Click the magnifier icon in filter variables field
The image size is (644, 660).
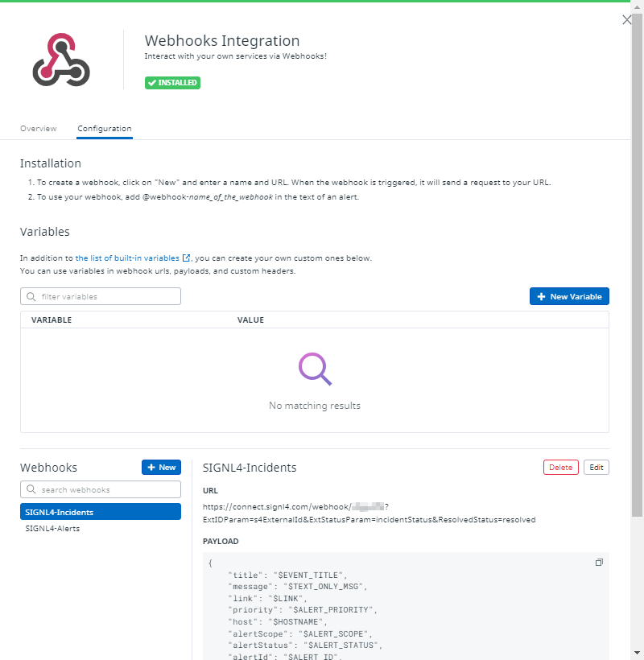tap(31, 296)
